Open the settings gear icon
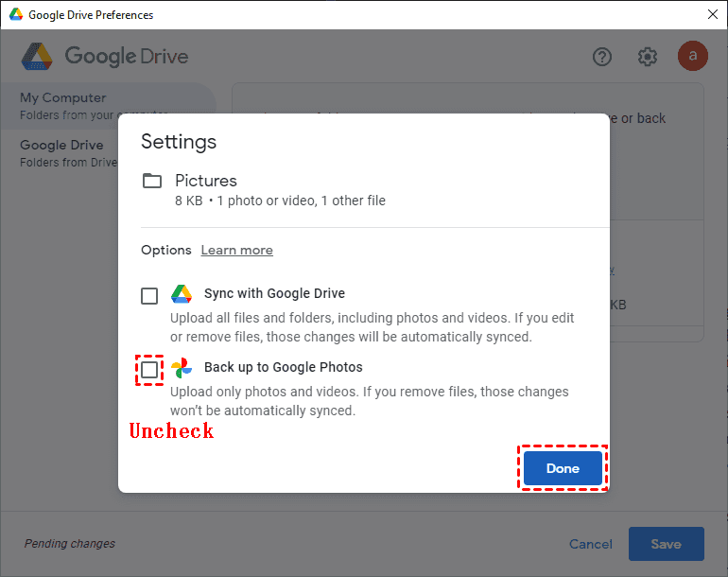This screenshot has width=728, height=577. [648, 57]
